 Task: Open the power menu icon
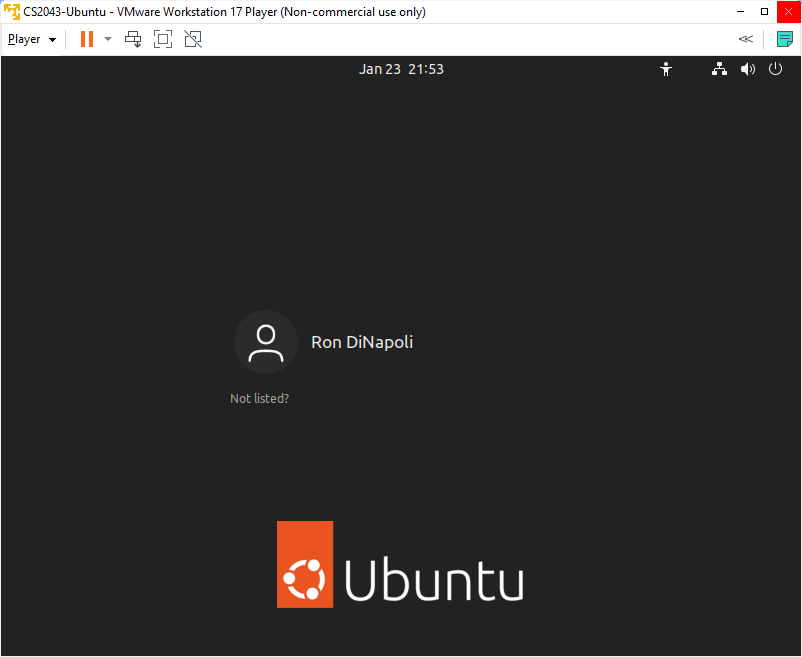coord(775,69)
